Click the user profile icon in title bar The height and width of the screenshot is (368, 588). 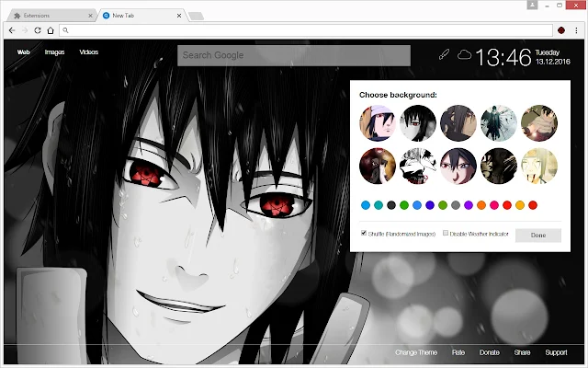point(532,5)
